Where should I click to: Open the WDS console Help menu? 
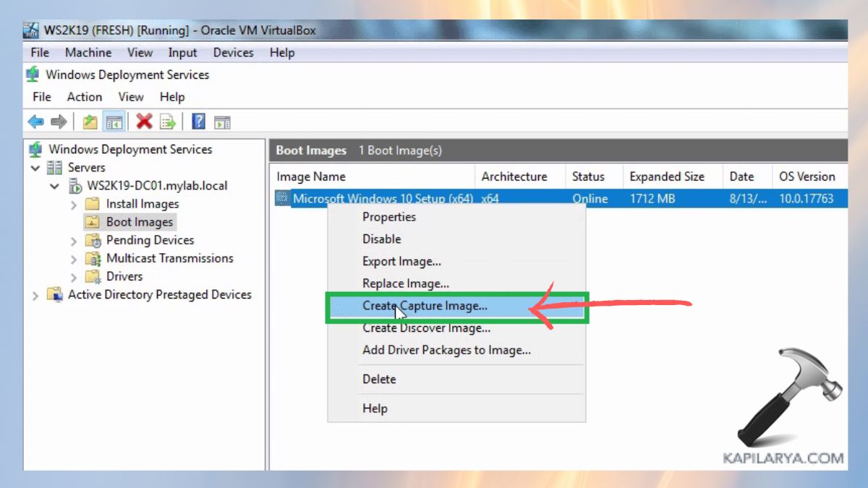(172, 96)
